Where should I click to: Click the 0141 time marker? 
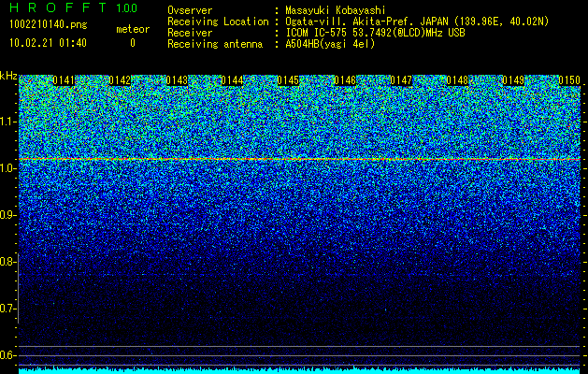click(64, 80)
